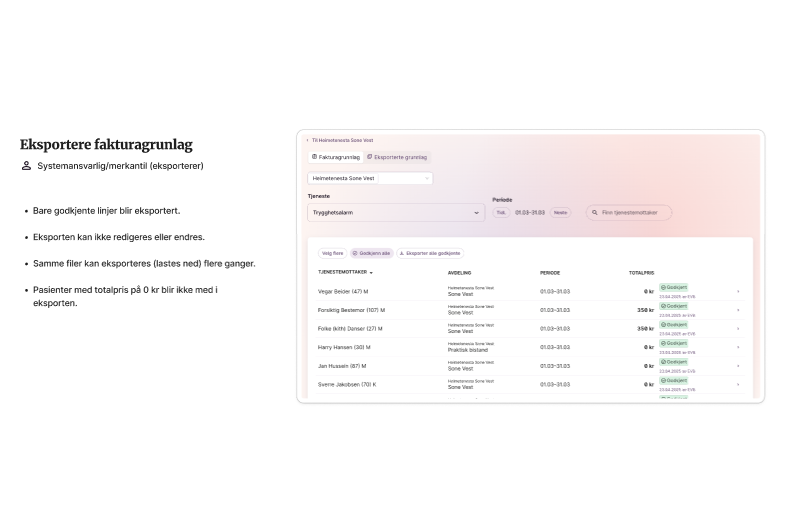Open the Fakturagrunnlag tab

click(336, 157)
